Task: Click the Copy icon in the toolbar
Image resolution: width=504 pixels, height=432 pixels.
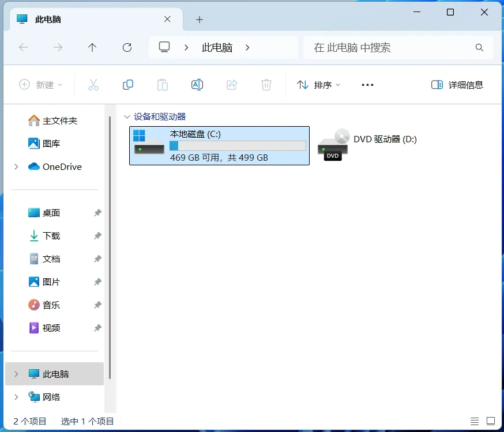Action: 128,84
